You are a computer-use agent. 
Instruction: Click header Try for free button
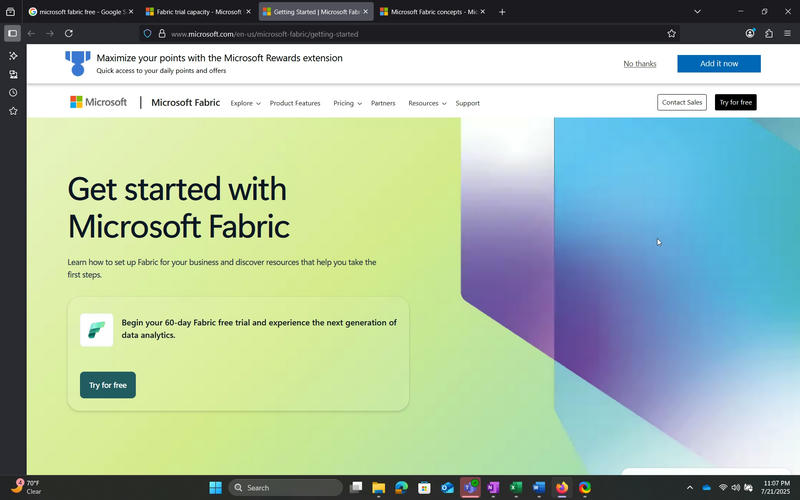pyautogui.click(x=736, y=103)
